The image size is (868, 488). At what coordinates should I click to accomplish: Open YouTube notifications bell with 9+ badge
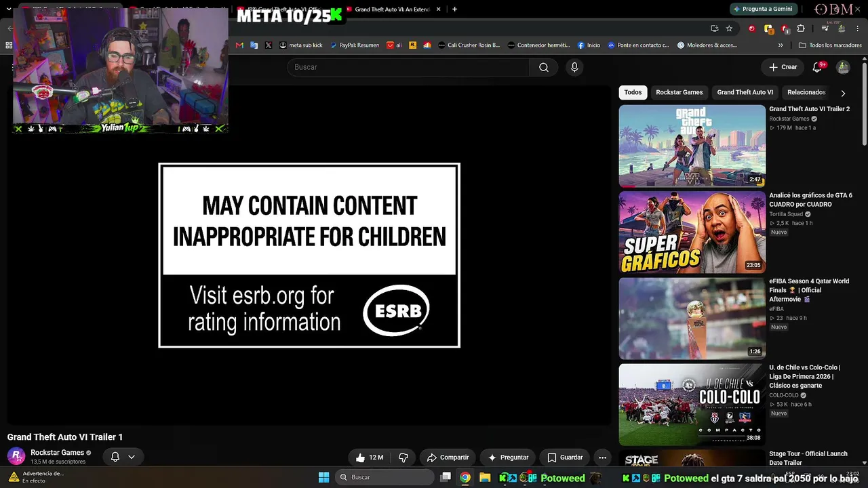(818, 67)
